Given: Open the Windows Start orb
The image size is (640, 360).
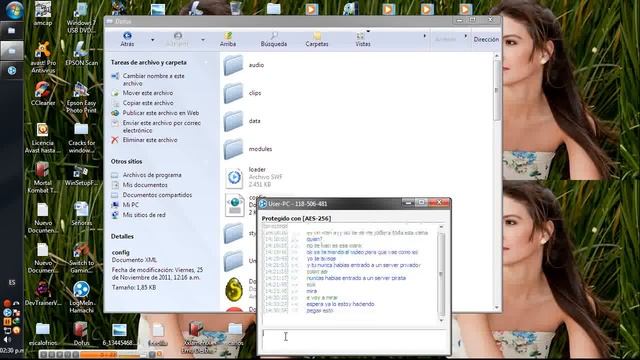Looking at the screenshot, I should pos(15,10).
